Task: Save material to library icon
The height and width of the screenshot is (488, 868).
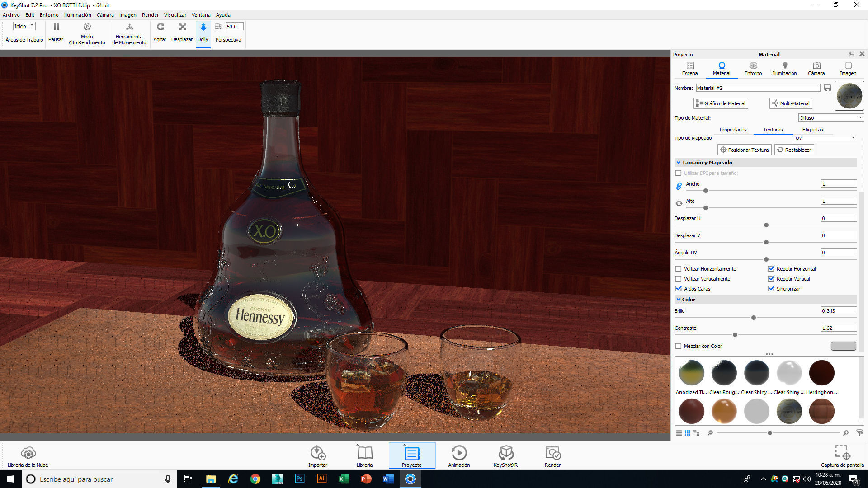Action: [827, 88]
